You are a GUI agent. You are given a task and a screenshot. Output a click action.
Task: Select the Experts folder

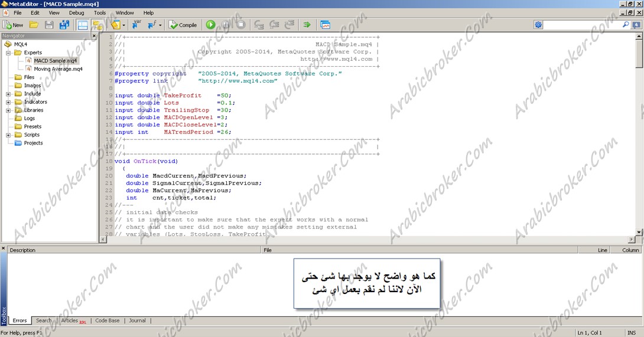click(33, 53)
